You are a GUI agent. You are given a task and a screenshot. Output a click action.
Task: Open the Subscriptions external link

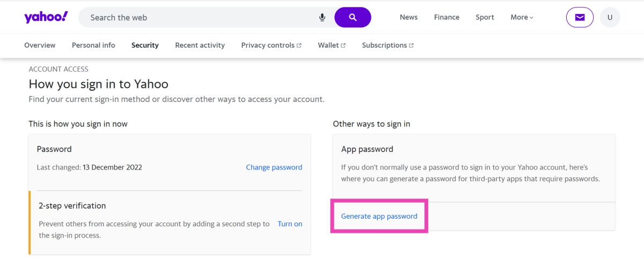(x=387, y=45)
